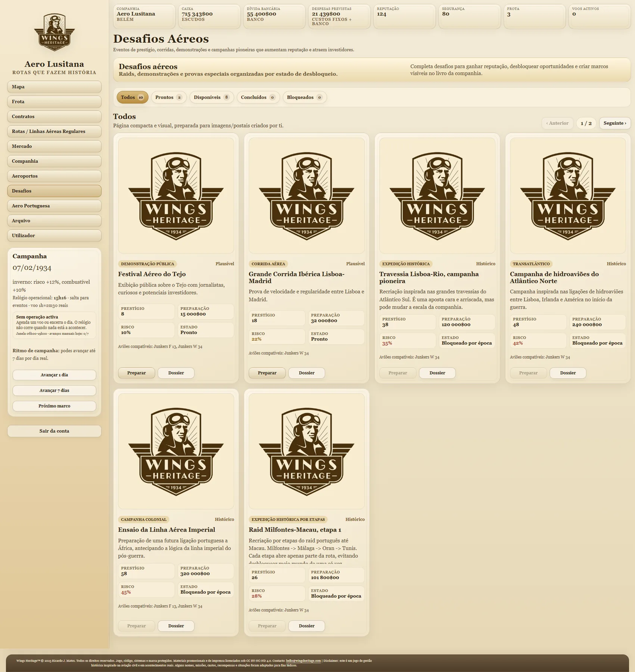
Task: Click Preparar for Ensaio da Linha Imperial
Action: [x=137, y=626]
